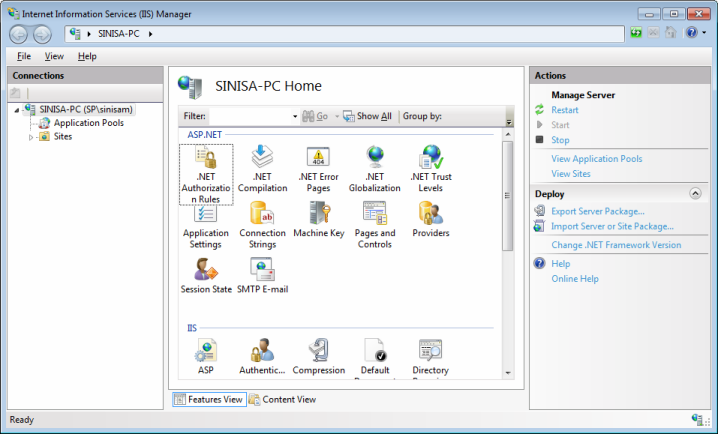Viewport: 718px width, 435px height.
Task: Switch to Features View tab
Action: coord(209,399)
